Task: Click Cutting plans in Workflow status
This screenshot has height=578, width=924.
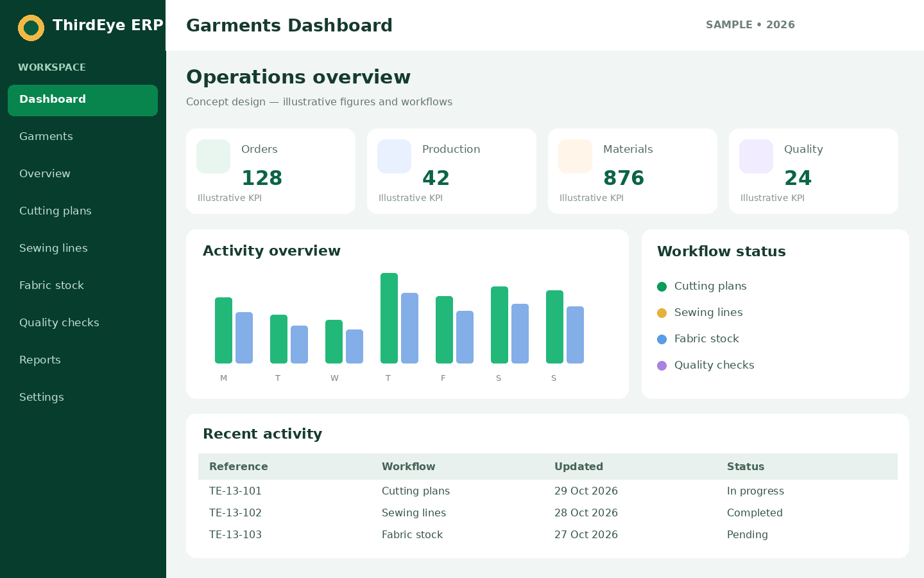Action: pyautogui.click(x=710, y=286)
